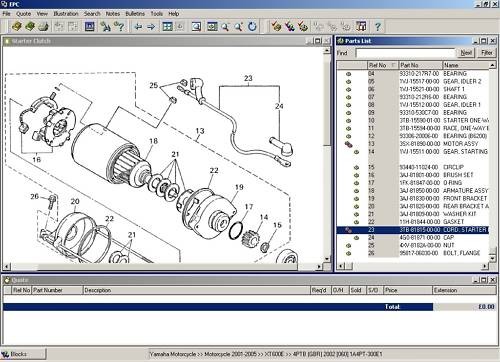Screen dimensions: 500x362
Task: Select row 24 CAP in Parts List
Action: 413,238
